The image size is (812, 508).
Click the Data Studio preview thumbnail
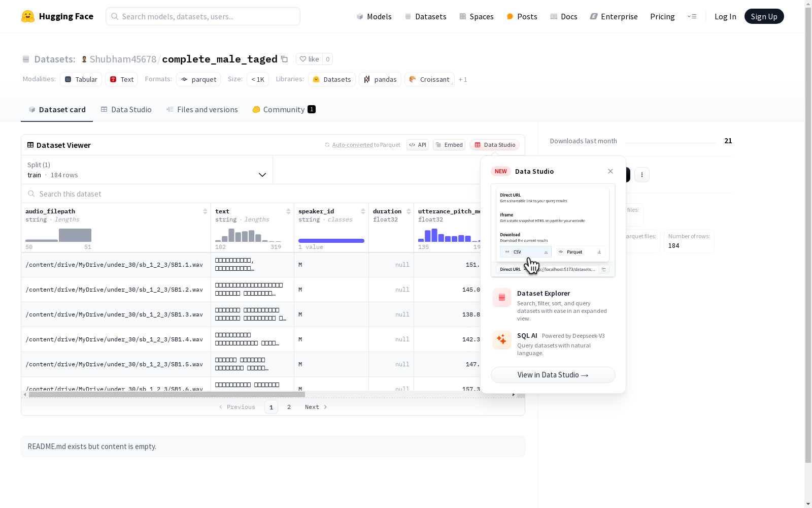tap(553, 231)
